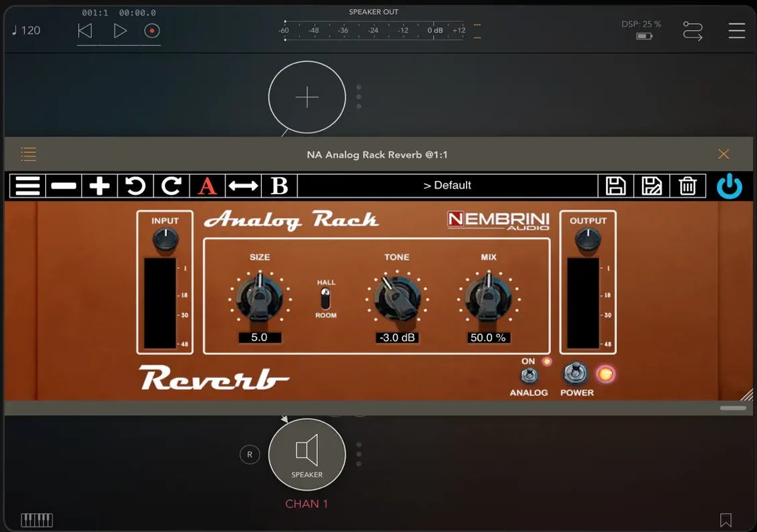
Task: Click the plugin window resize corner handle
Action: pos(746,394)
